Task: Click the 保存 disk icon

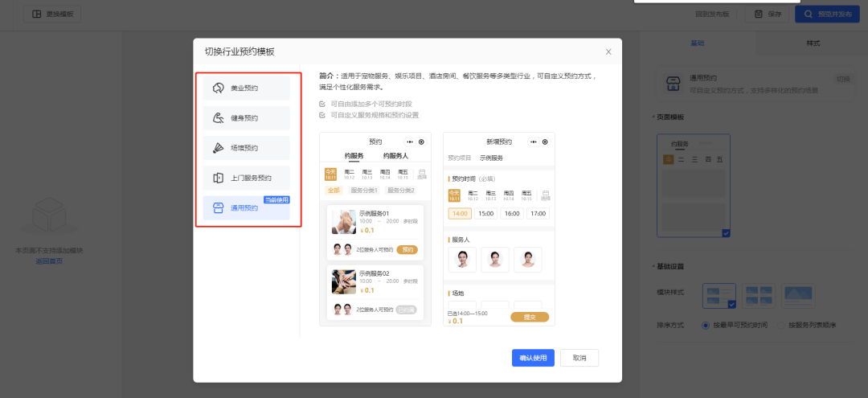Action: [x=759, y=14]
